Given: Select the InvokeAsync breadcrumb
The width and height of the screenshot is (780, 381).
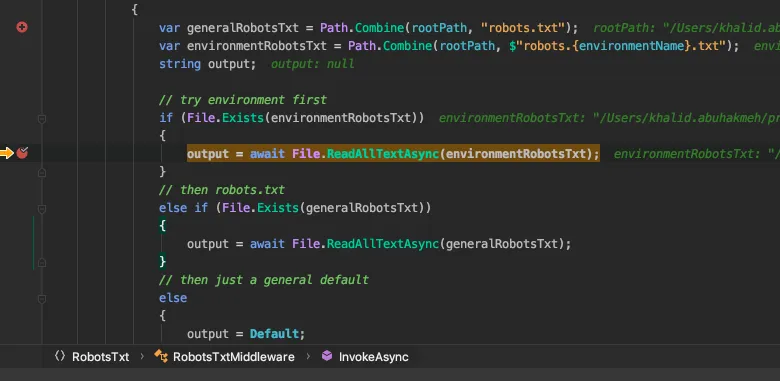Looking at the screenshot, I should tap(374, 357).
